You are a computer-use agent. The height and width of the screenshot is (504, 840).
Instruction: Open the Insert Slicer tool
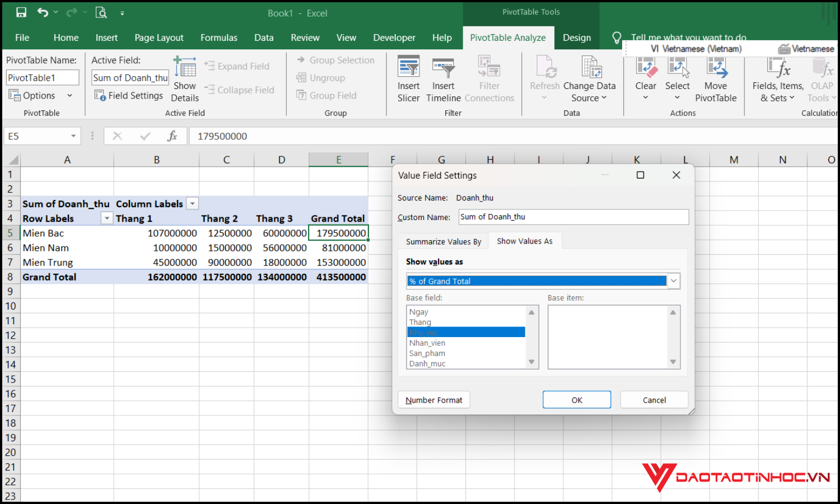click(408, 78)
